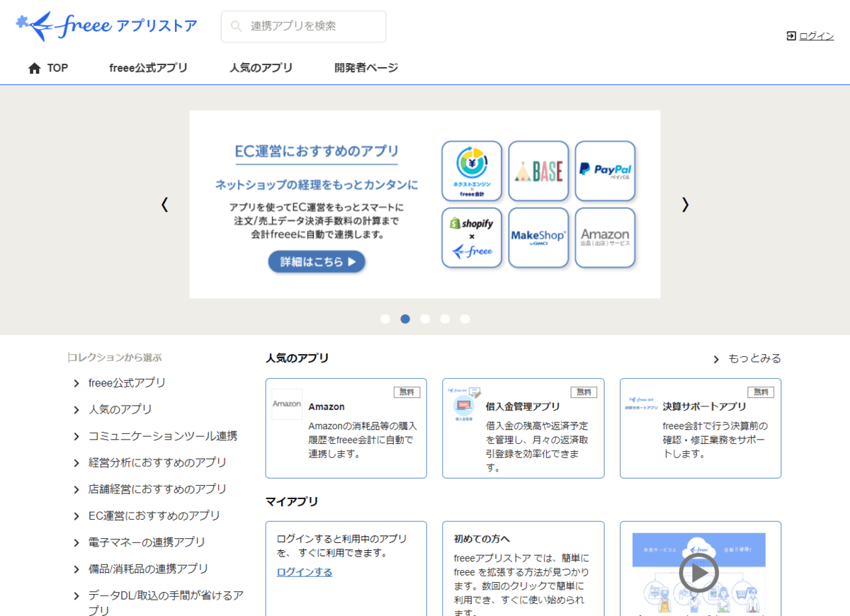Screen dimensions: 850x616
Task: Click the 無料 badge on Amazon card
Action: [x=407, y=392]
